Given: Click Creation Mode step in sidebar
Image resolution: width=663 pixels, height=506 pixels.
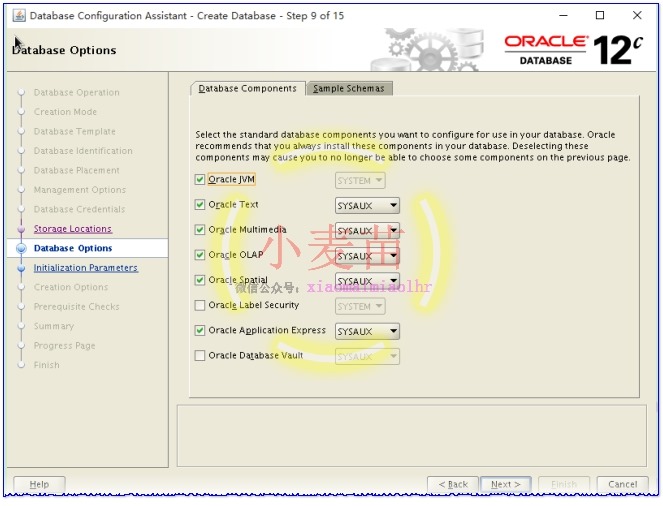Looking at the screenshot, I should [x=66, y=112].
